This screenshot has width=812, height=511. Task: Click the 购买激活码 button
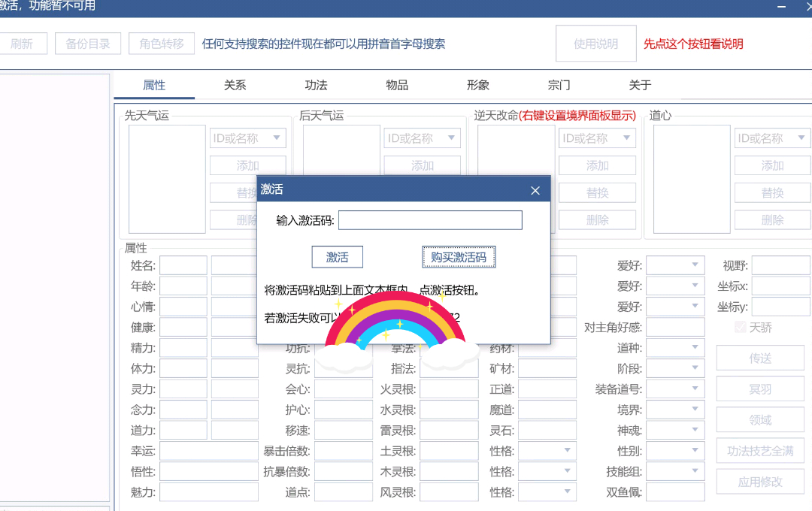458,257
